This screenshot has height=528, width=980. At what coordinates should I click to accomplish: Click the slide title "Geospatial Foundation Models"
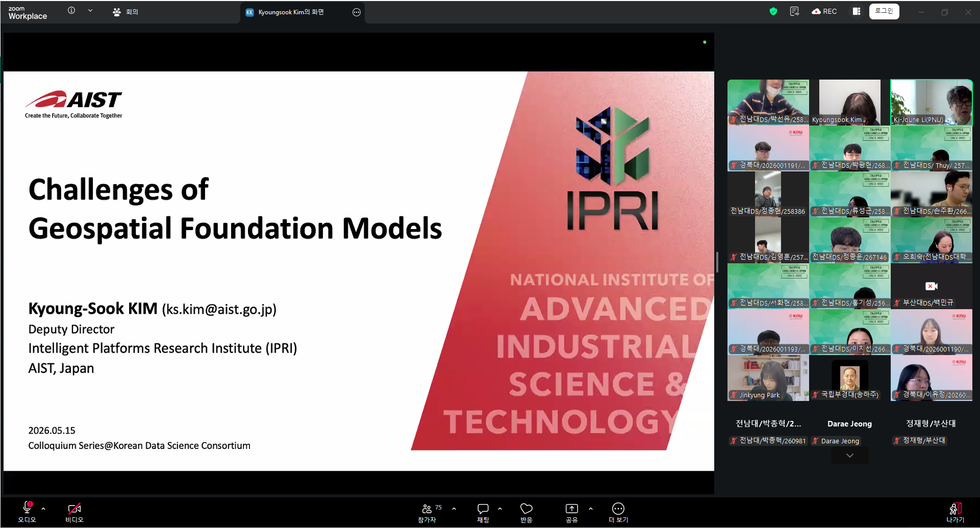click(235, 228)
